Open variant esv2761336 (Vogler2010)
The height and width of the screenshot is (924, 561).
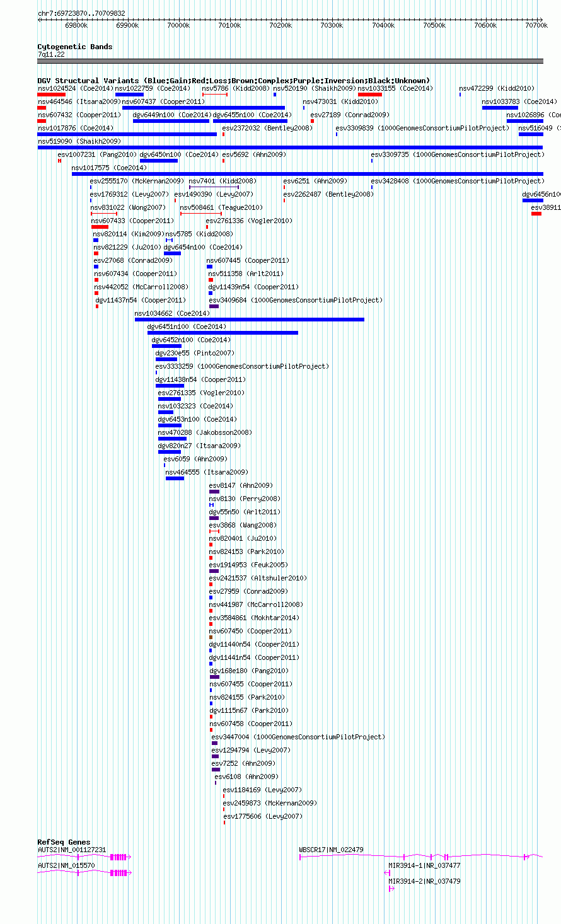(x=249, y=221)
